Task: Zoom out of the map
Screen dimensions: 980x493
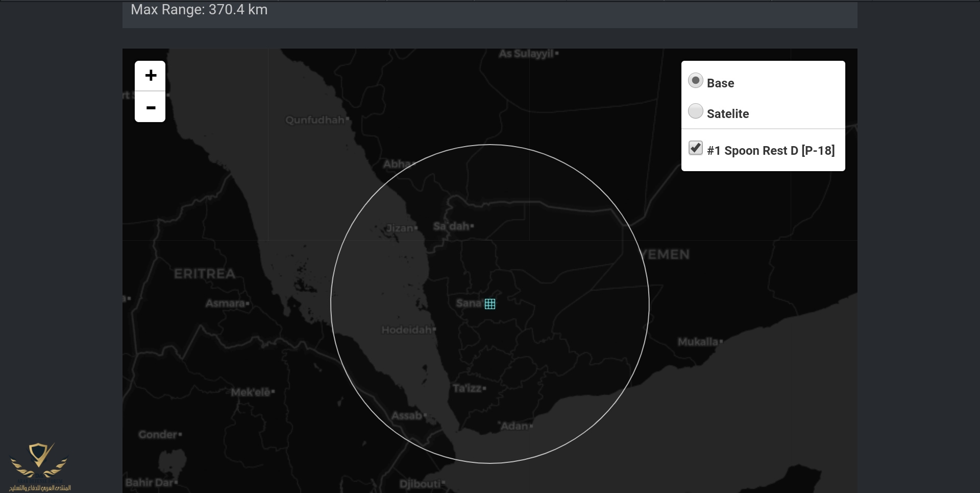Action: [150, 107]
